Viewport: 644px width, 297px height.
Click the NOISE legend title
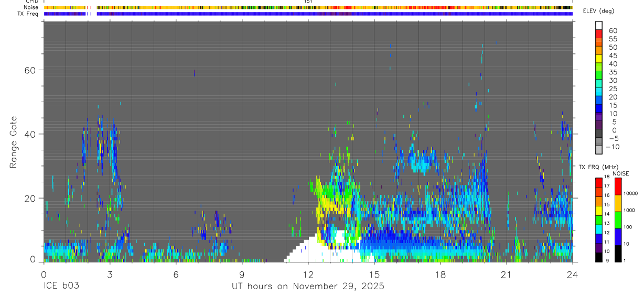pyautogui.click(x=621, y=173)
